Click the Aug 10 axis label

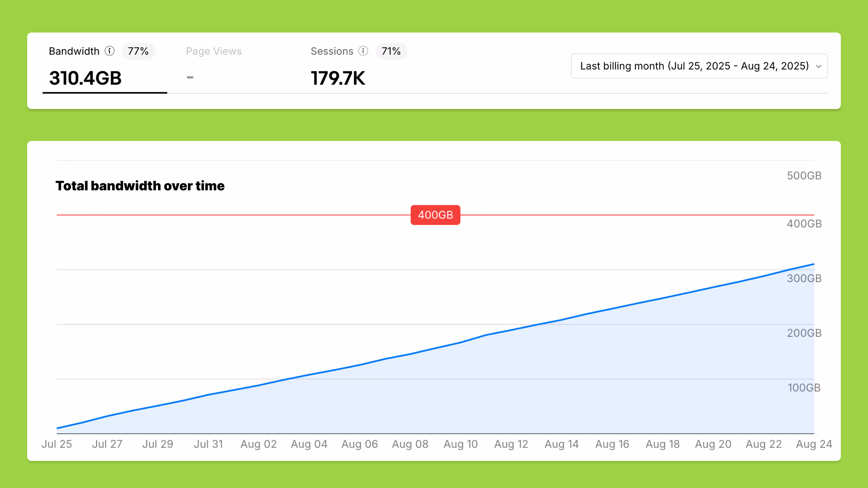point(461,444)
